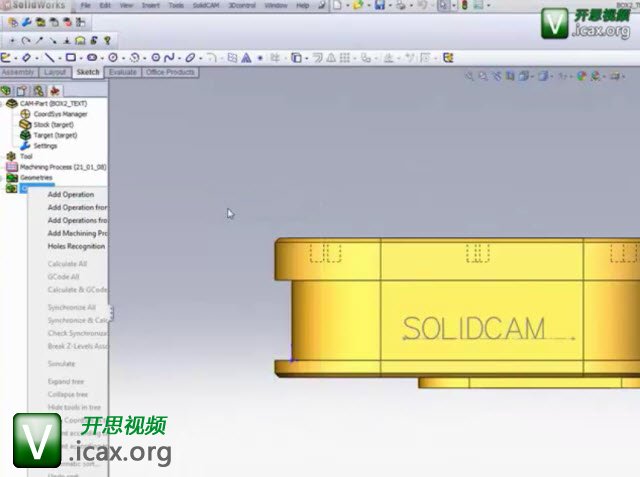Select the Corner Rectangle sketch tool
The height and width of the screenshot is (477, 640).
[x=71, y=58]
